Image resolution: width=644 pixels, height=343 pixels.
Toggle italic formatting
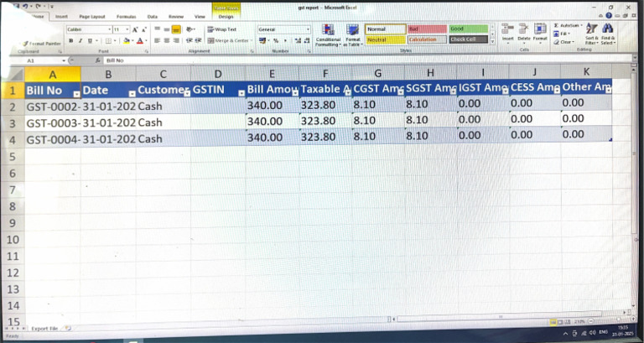pos(80,40)
